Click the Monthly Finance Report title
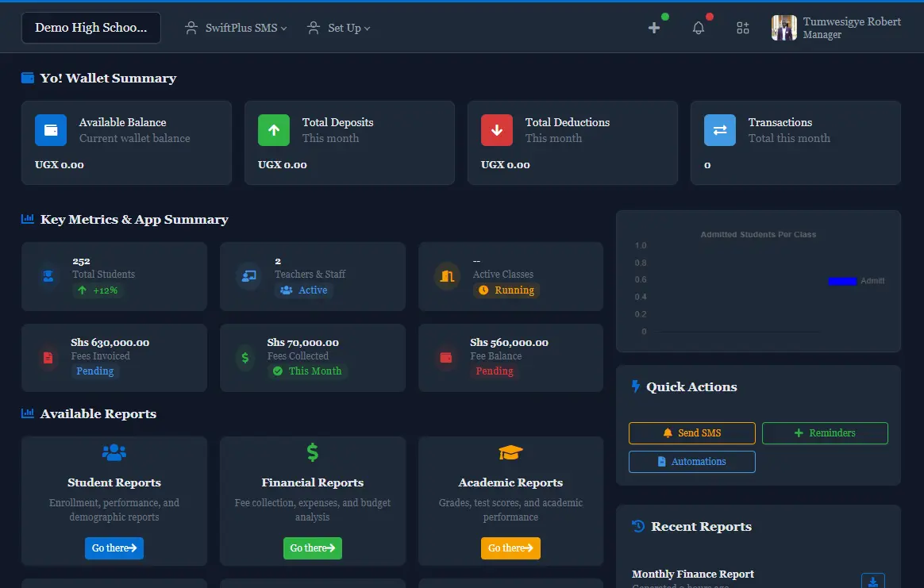The width and height of the screenshot is (924, 588). coord(692,574)
